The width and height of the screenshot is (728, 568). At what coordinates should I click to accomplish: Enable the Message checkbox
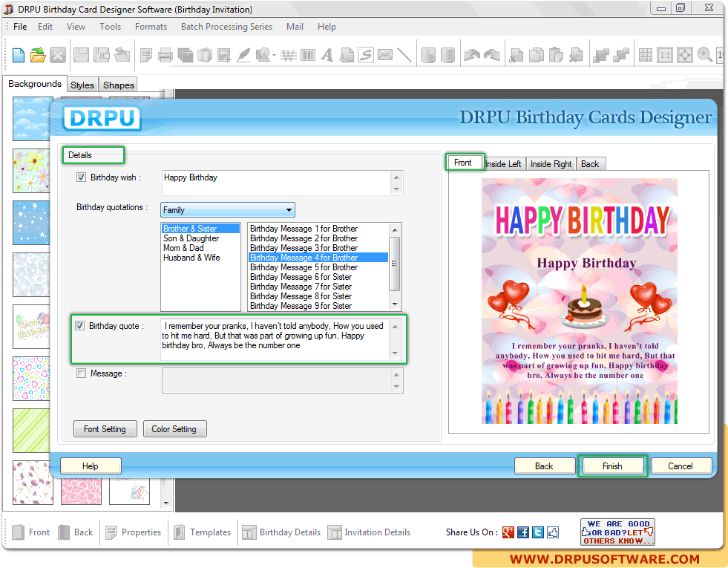point(81,373)
